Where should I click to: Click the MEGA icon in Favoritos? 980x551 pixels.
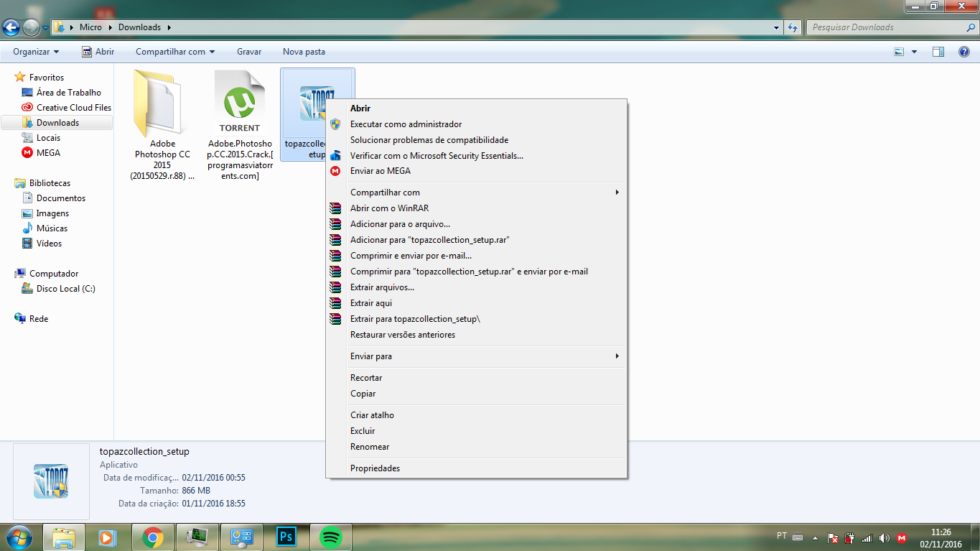pos(27,152)
